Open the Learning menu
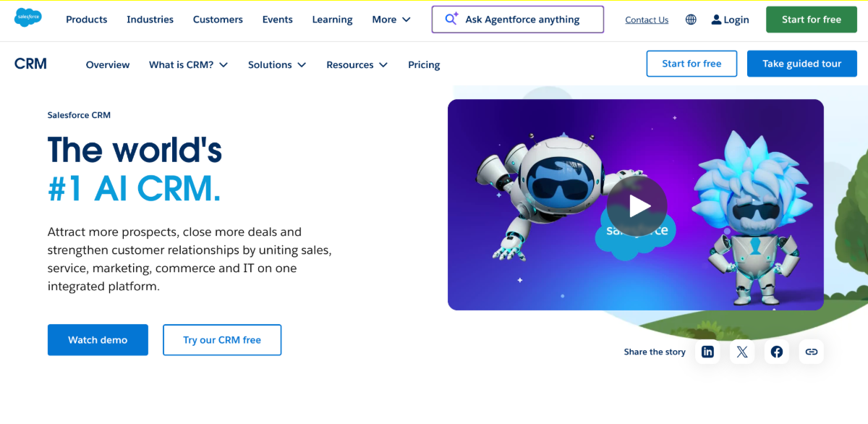Image resolution: width=868 pixels, height=424 pixels. click(333, 20)
